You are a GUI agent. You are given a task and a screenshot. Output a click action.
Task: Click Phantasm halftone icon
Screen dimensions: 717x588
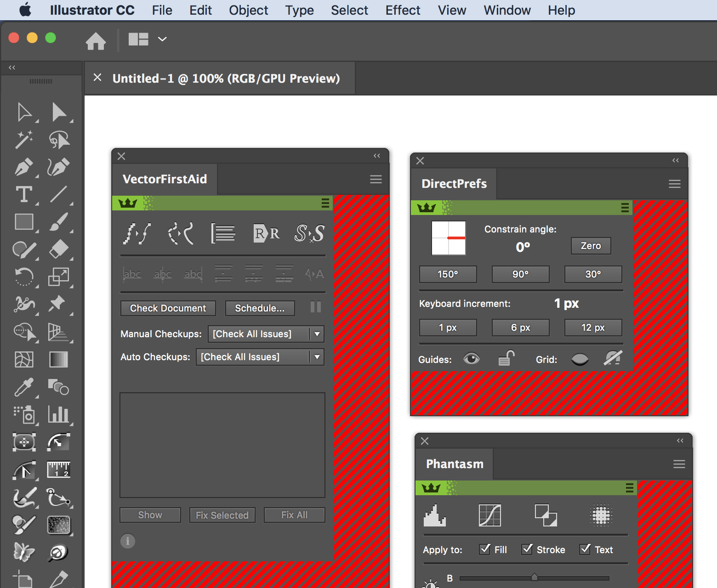(601, 515)
